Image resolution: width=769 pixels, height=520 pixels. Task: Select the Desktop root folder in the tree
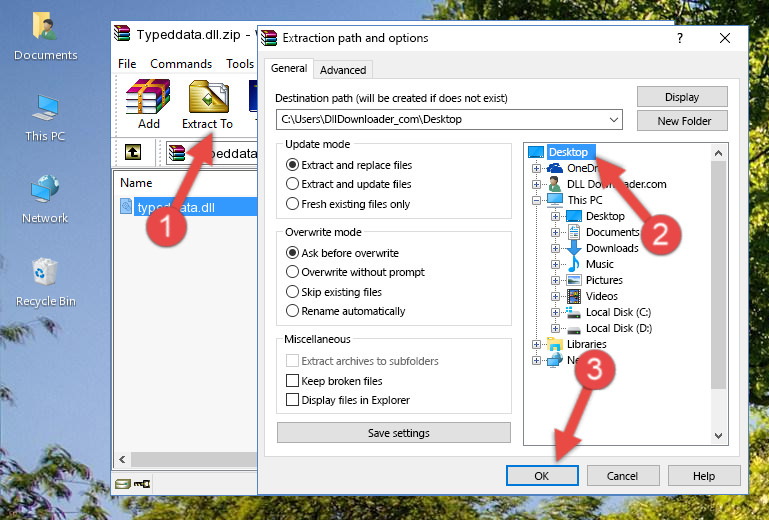[568, 152]
